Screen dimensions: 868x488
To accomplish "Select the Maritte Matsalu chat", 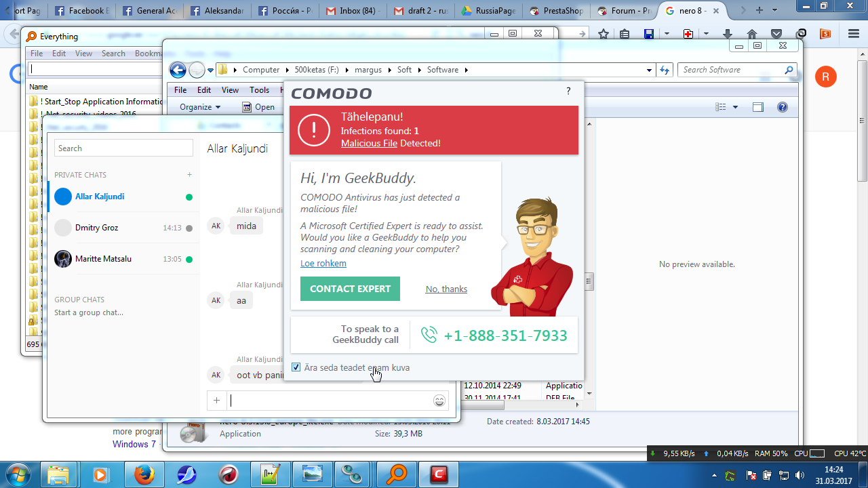I will click(x=123, y=259).
